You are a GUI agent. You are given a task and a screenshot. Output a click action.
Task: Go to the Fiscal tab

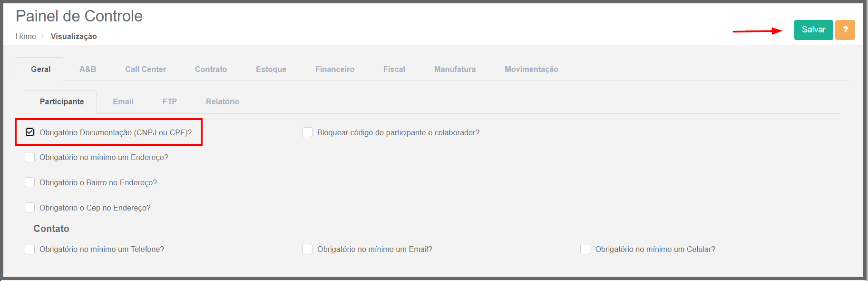click(394, 69)
